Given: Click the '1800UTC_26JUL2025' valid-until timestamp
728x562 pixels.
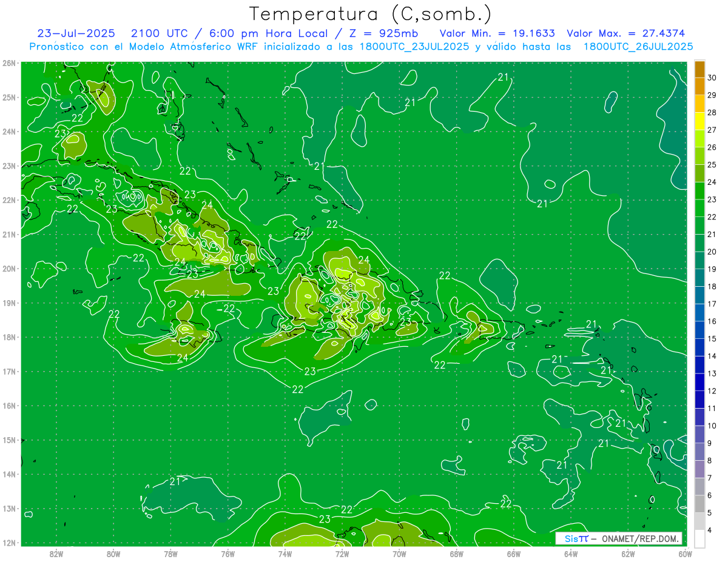Looking at the screenshot, I should pyautogui.click(x=638, y=46).
